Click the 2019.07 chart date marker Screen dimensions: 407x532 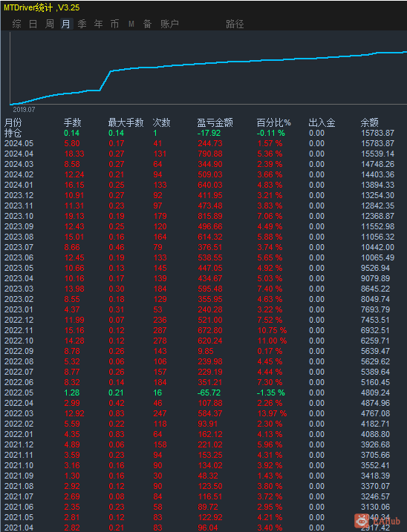pyautogui.click(x=24, y=110)
